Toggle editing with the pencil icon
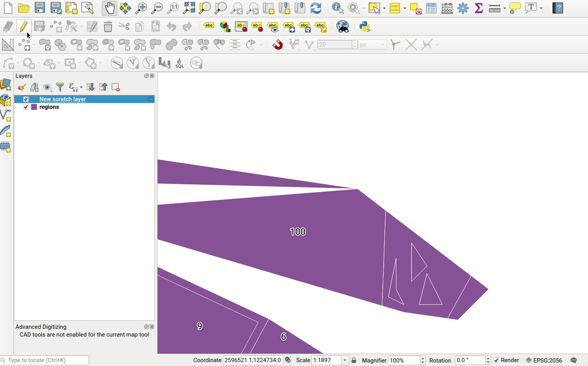 24,27
